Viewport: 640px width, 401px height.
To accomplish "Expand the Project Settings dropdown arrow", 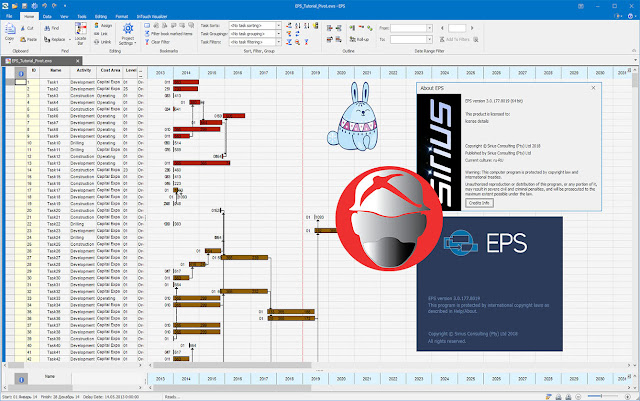I will (135, 43).
